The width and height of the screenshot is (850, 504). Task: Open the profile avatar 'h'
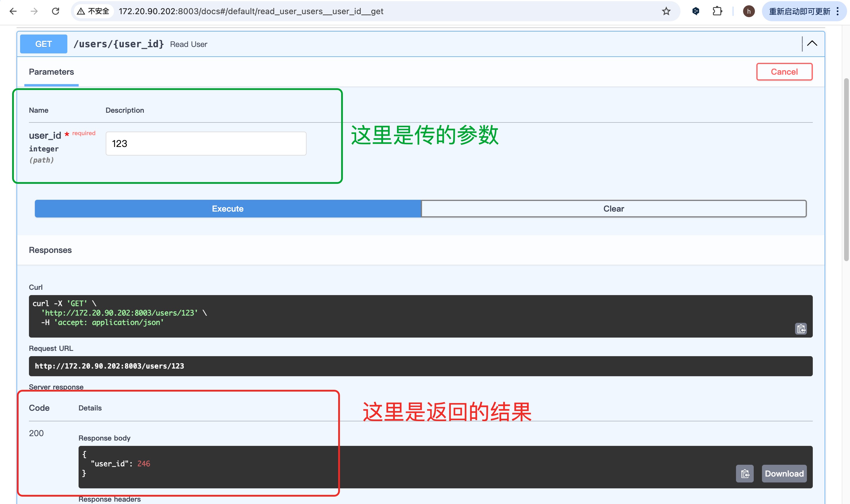coord(748,11)
